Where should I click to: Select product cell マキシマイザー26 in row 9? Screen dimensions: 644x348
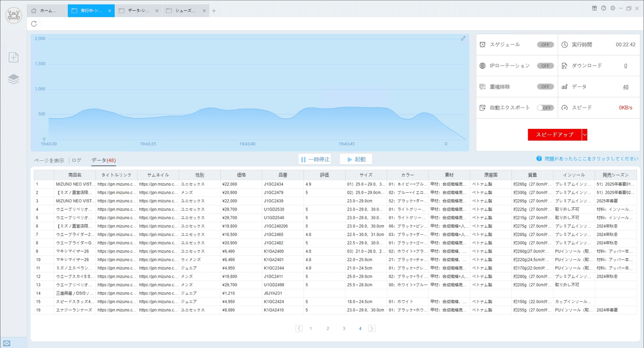coord(75,251)
